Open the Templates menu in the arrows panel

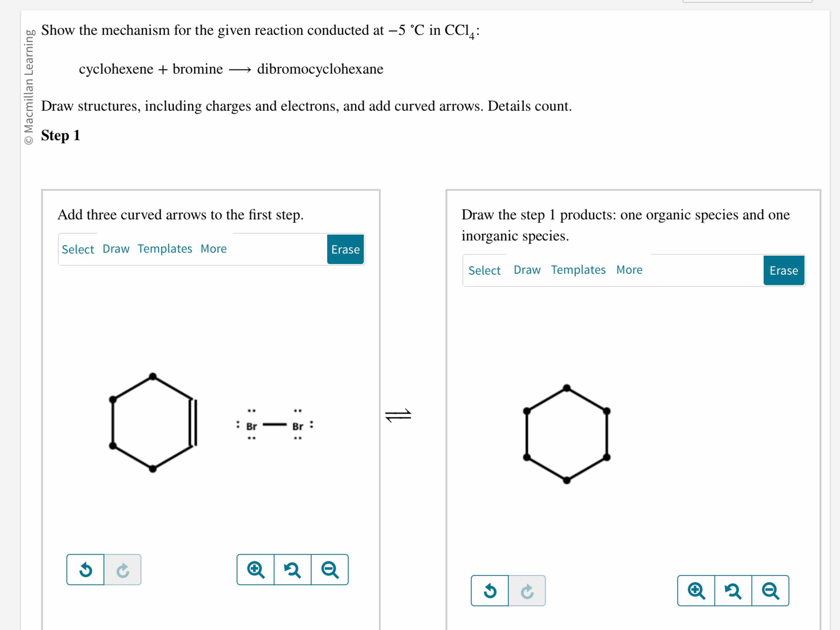click(165, 248)
